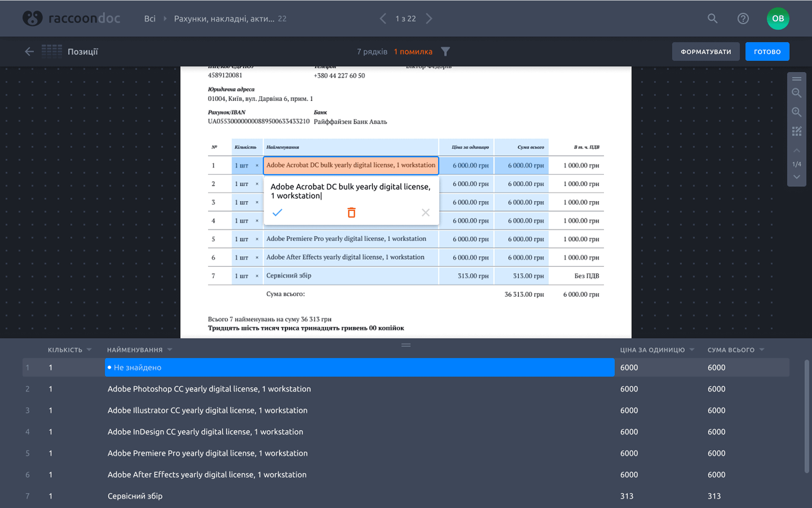Screen dimensions: 812x508
Task: Open Рахунки, накладні, акти breadcrumb
Action: (x=224, y=19)
